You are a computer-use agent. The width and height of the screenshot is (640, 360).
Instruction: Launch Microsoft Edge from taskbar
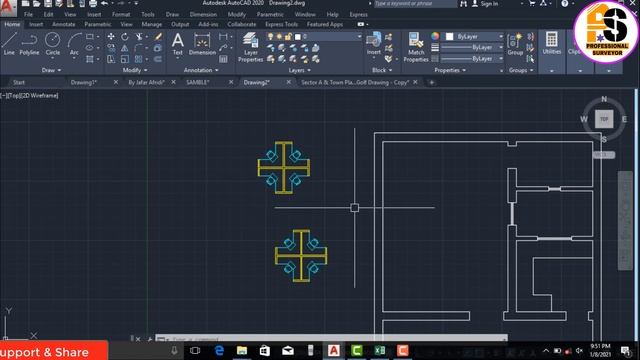coord(219,351)
